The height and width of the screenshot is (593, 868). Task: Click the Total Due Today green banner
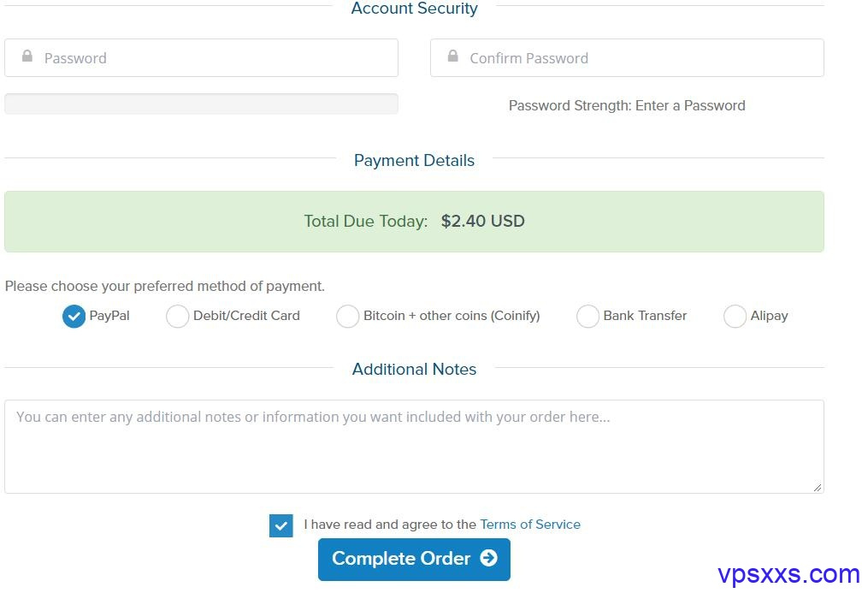click(414, 222)
